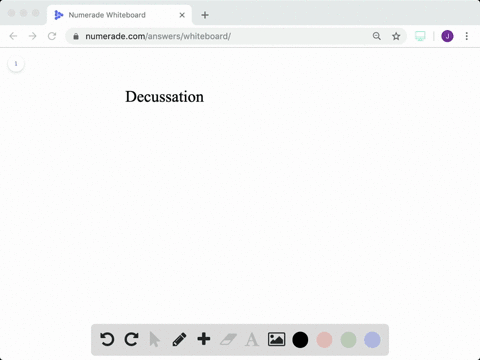Click the lock site info icon

pos(76,36)
